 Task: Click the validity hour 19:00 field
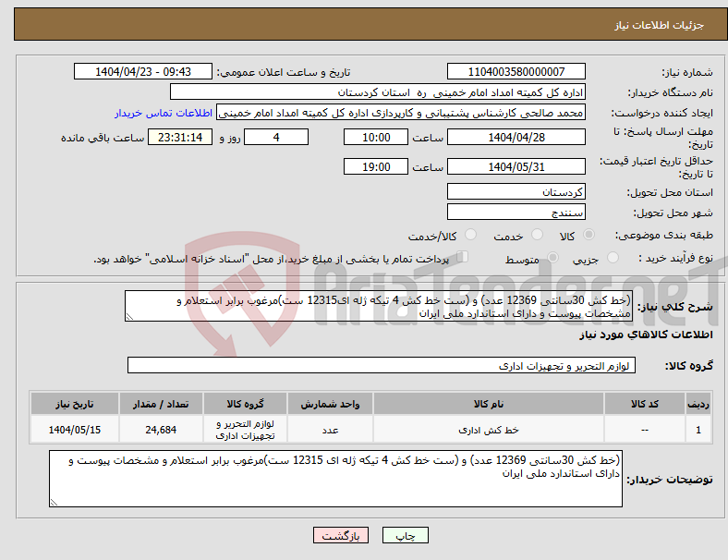[376, 166]
